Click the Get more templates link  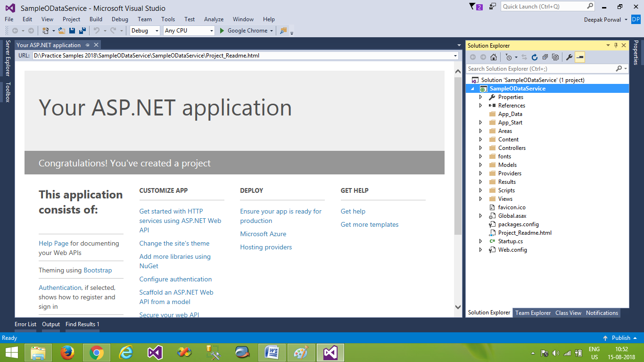[370, 224]
